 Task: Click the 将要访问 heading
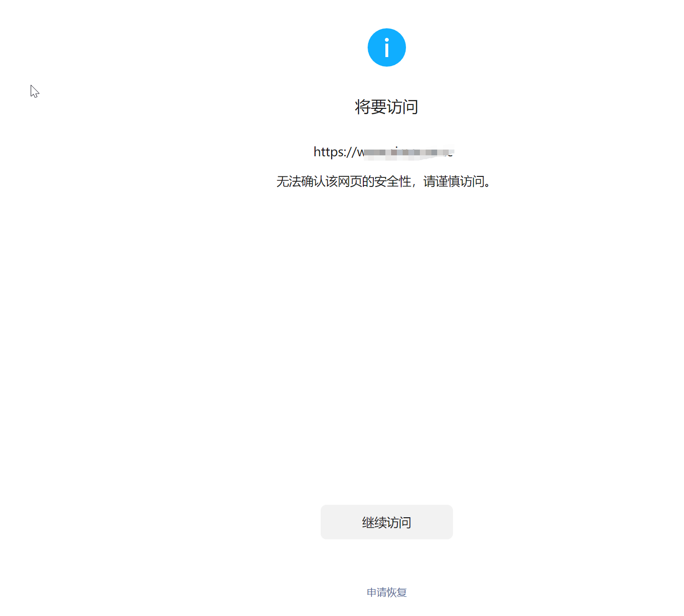point(386,106)
